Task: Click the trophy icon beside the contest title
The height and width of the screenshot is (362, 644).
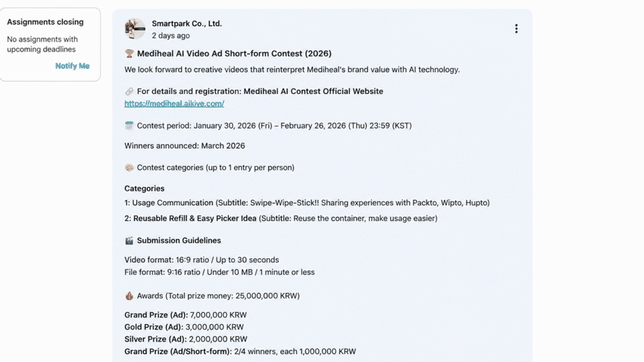Action: click(130, 53)
